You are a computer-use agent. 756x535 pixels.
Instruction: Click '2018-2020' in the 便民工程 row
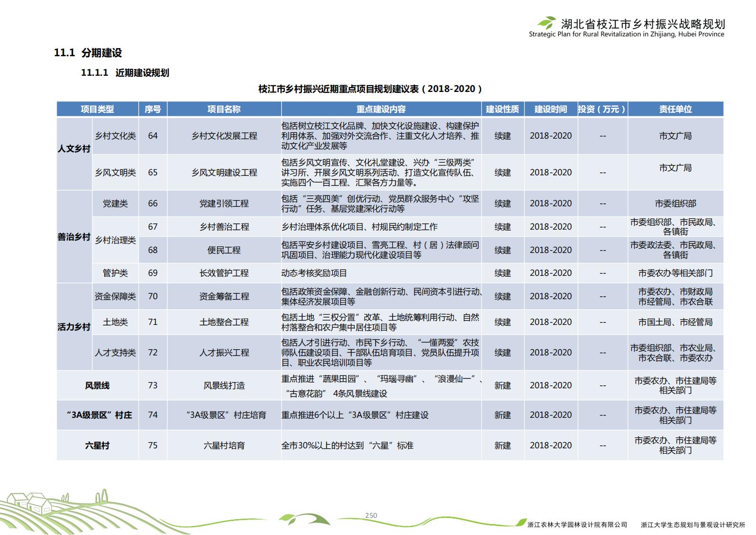point(551,250)
